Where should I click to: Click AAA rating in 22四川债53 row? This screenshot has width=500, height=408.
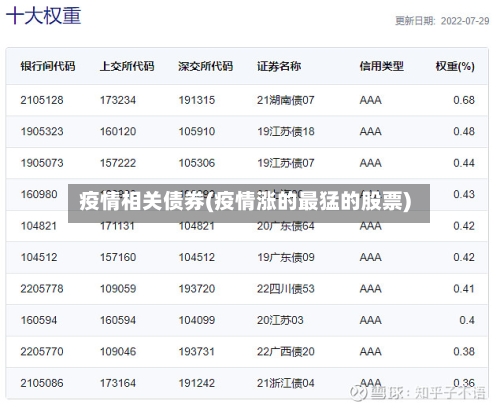point(370,289)
